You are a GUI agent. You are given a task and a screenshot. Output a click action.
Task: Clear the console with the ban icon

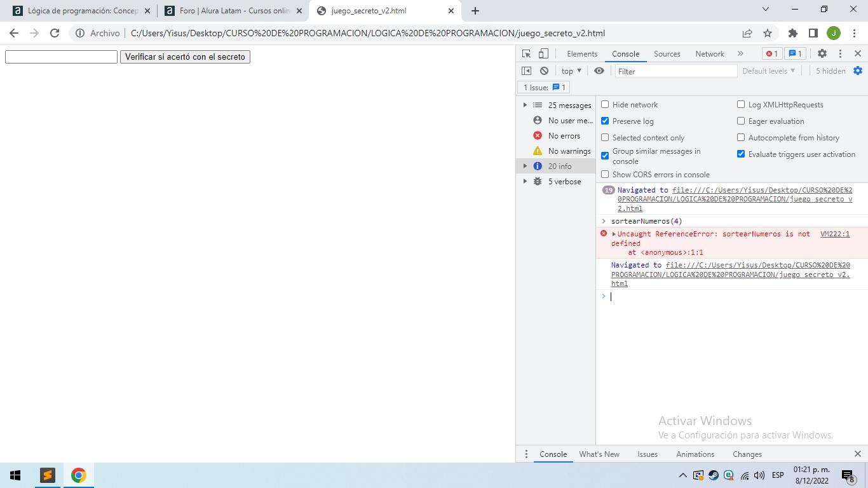coord(544,71)
